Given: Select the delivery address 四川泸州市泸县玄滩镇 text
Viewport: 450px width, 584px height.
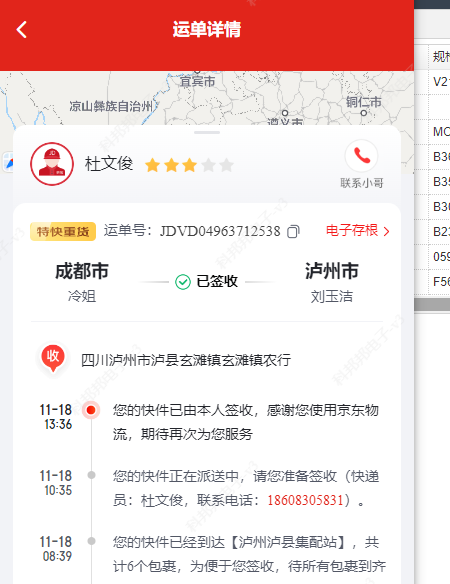Looking at the screenshot, I should [x=151, y=360].
